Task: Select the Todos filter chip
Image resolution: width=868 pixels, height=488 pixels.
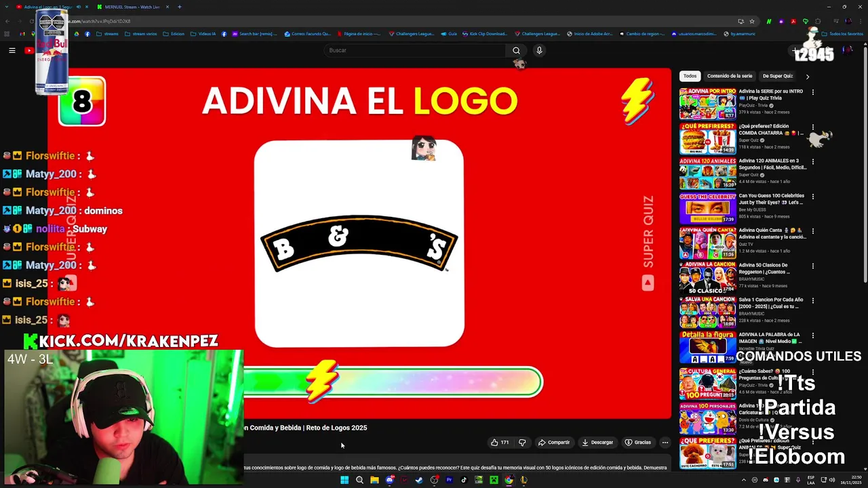Action: click(x=690, y=76)
